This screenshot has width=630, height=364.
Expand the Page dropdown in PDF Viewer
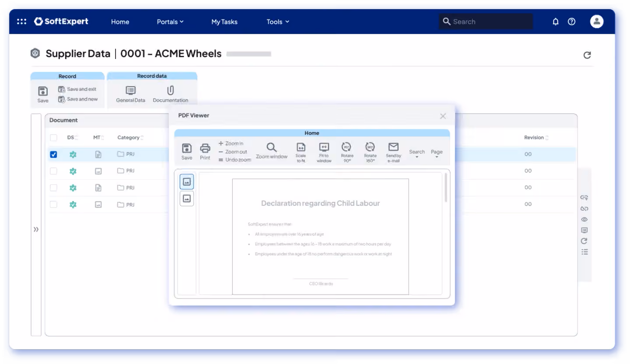point(437,153)
